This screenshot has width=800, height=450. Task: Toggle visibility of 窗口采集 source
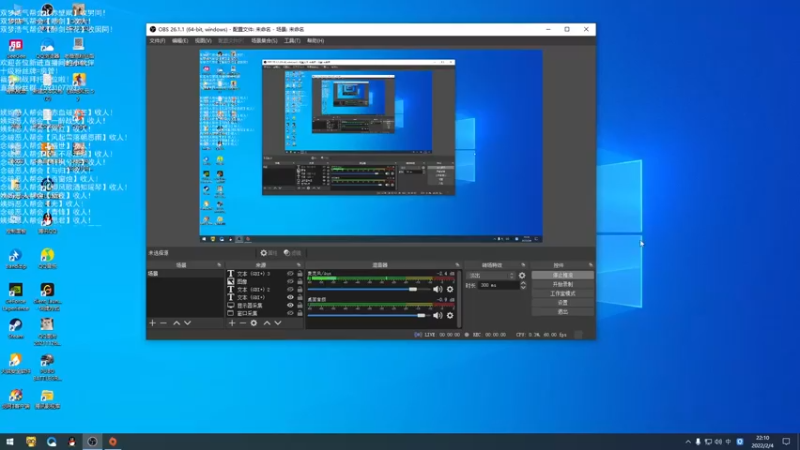(290, 313)
